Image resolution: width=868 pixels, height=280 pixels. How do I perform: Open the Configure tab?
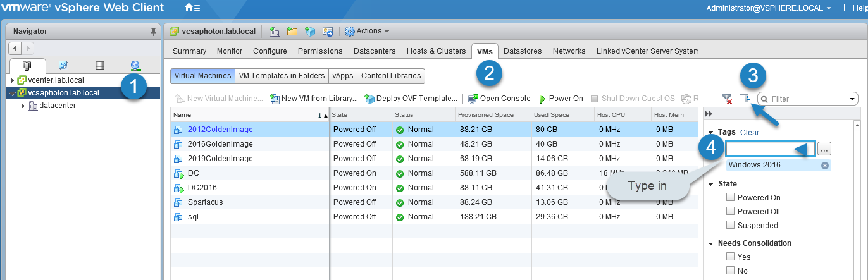tap(270, 51)
